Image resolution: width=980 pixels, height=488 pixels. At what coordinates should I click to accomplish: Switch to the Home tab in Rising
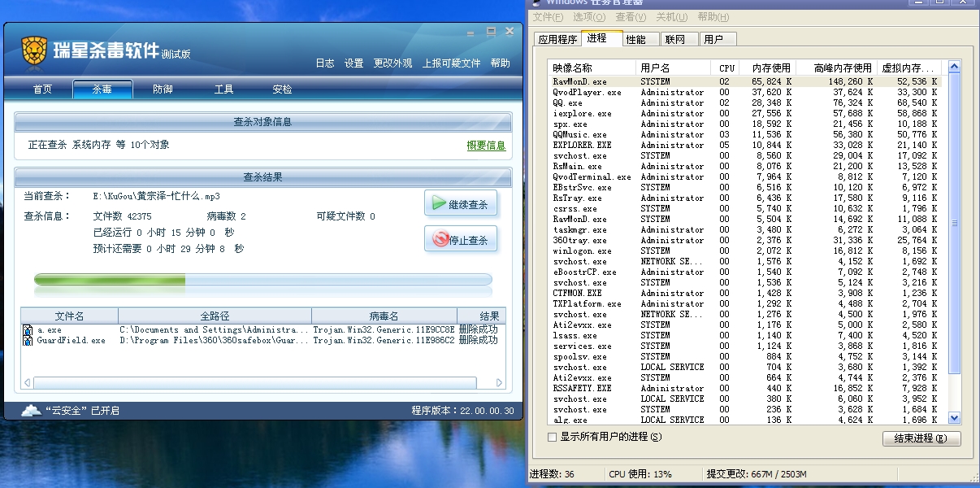click(42, 89)
